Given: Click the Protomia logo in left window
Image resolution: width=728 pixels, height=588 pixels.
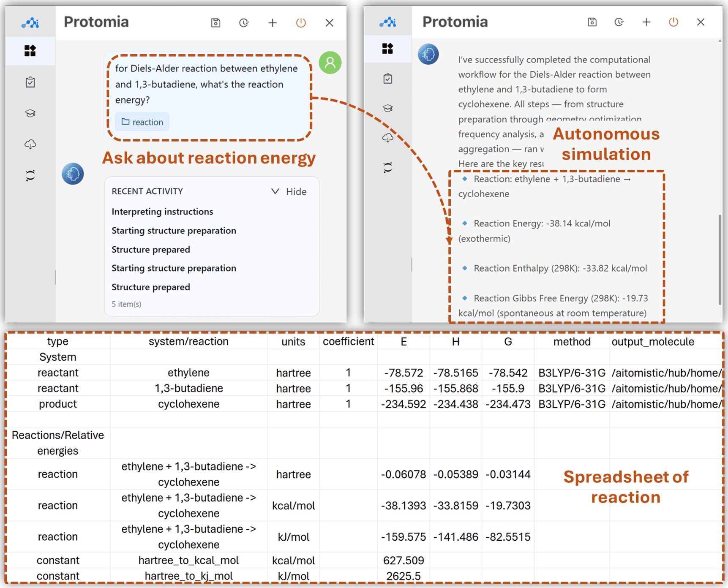Looking at the screenshot, I should point(30,22).
